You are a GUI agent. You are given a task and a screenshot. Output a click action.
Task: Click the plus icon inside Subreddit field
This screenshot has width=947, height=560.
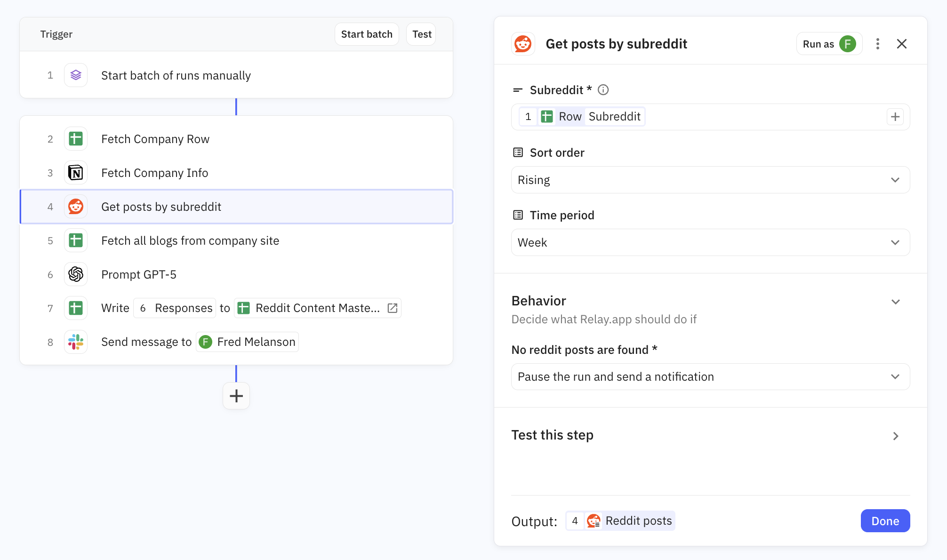895,117
